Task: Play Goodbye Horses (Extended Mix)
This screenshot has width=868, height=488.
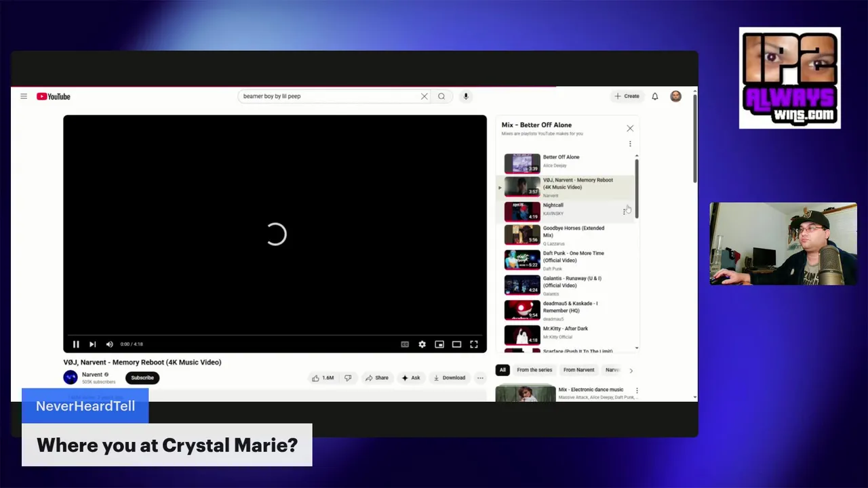Action: 566,235
